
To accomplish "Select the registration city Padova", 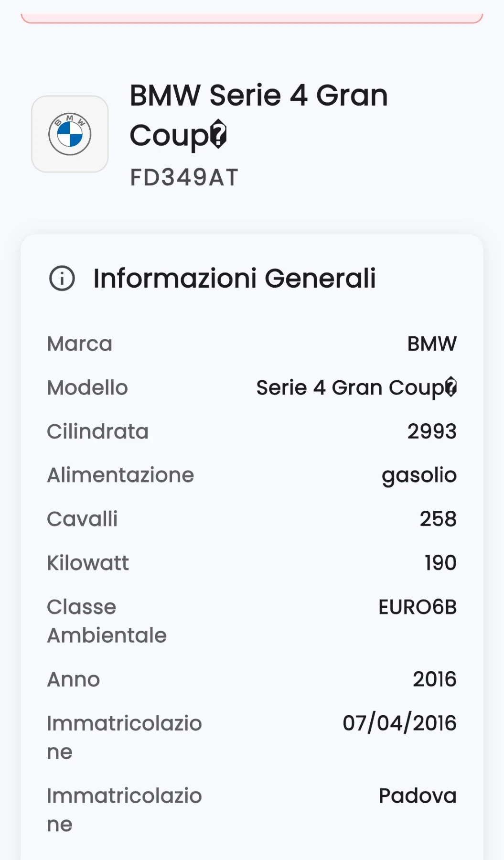I will click(x=417, y=796).
